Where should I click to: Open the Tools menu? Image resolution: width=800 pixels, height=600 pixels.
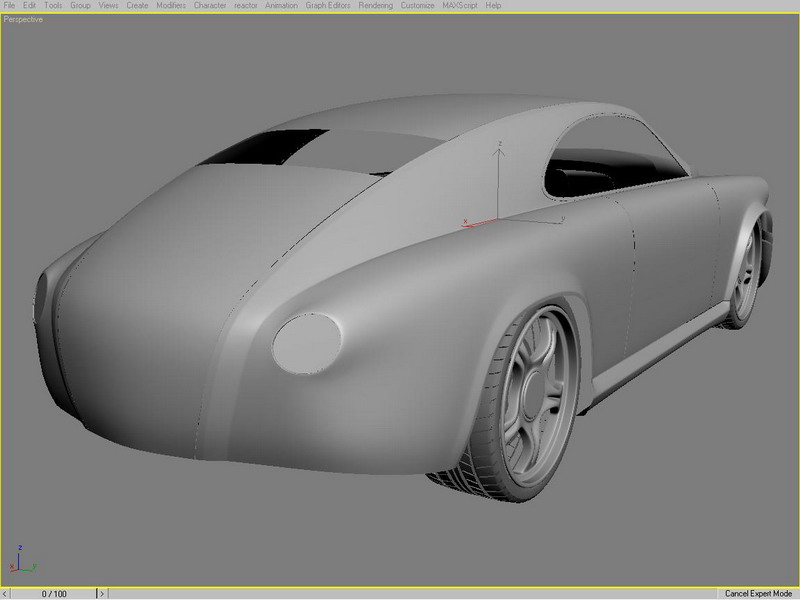53,5
